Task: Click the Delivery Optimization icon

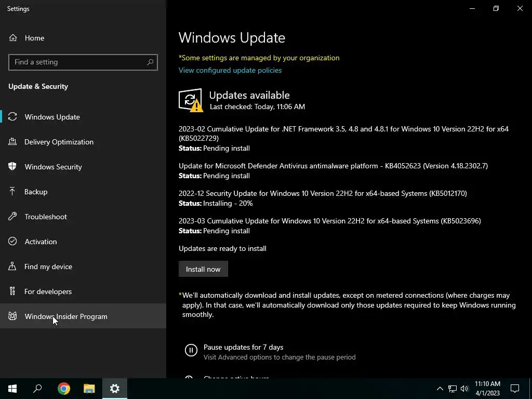Action: (x=12, y=142)
